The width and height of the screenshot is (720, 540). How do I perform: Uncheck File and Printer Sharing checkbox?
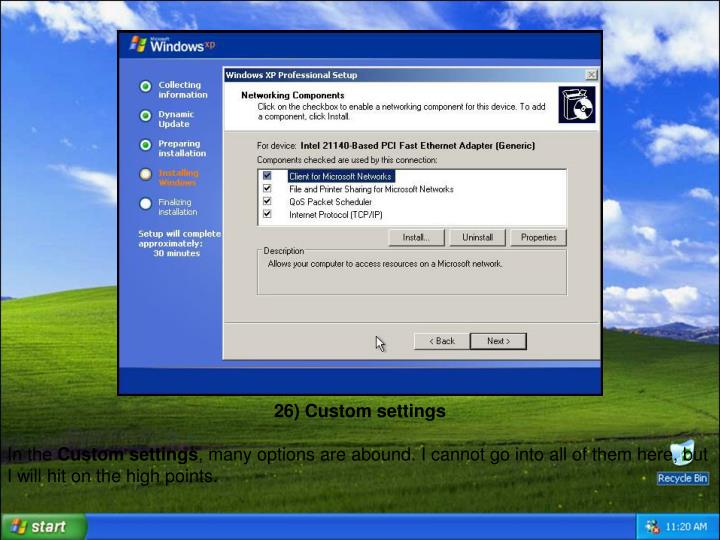[267, 189]
